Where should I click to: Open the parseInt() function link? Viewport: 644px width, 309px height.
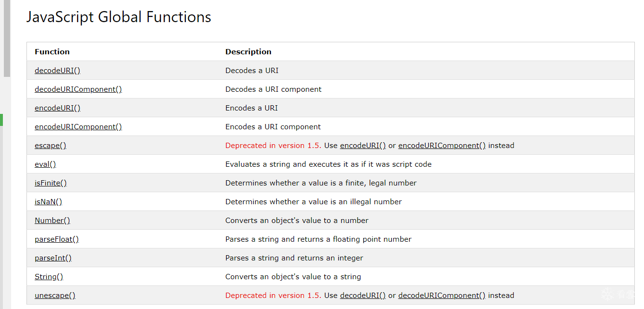coord(53,258)
